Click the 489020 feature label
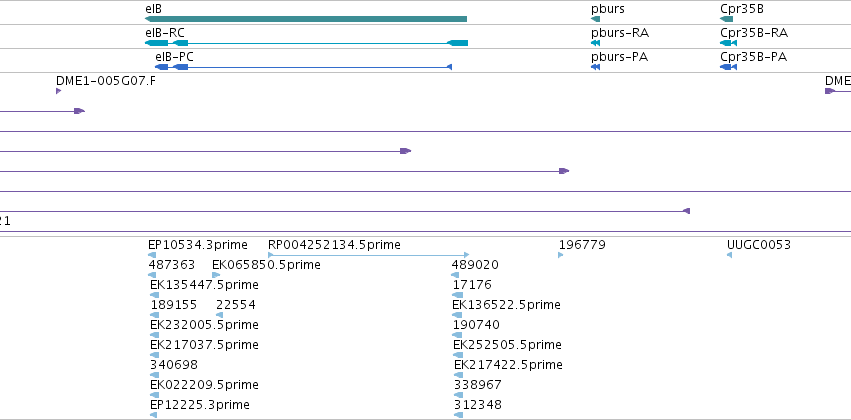The image size is (851, 420). [x=475, y=265]
